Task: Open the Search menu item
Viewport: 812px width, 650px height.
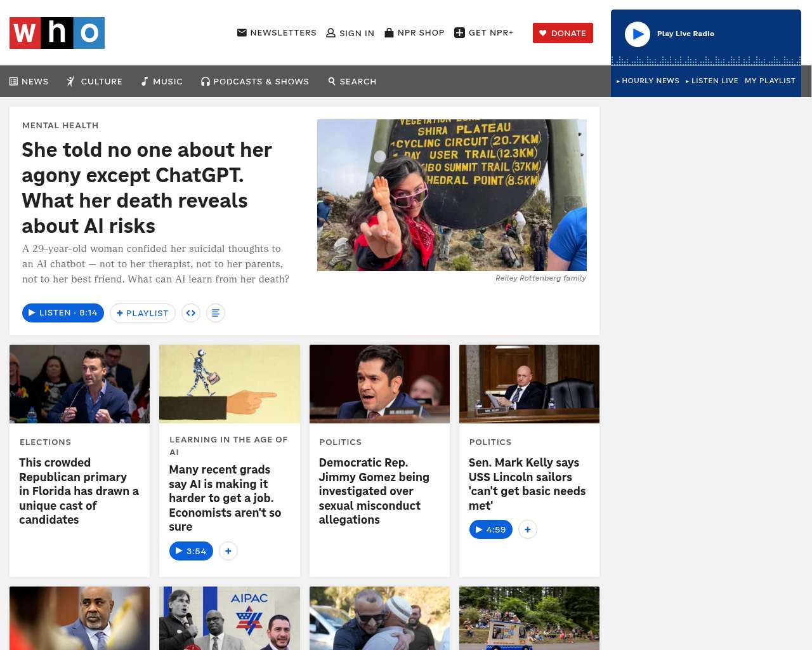Action: click(x=352, y=81)
